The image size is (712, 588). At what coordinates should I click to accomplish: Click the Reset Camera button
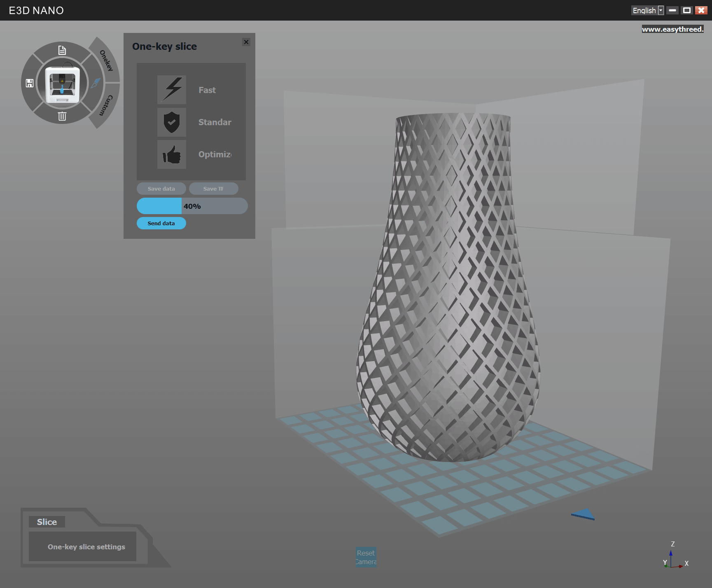[366, 557]
